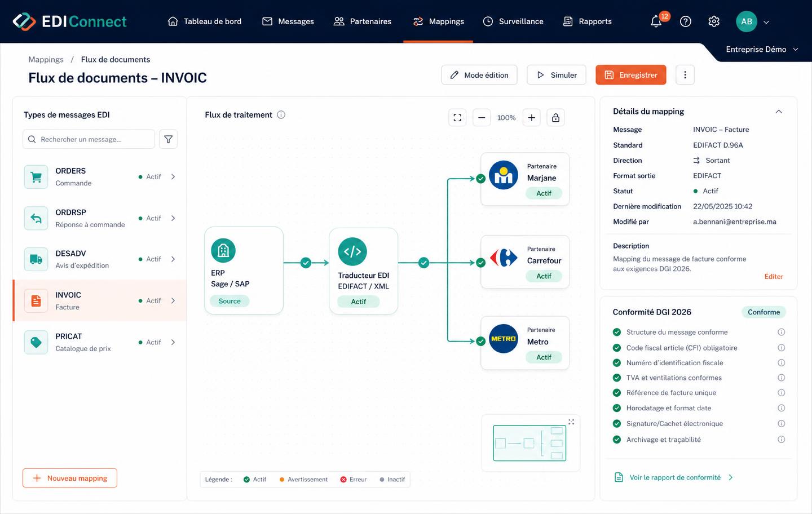The width and height of the screenshot is (812, 514).
Task: Click the Enregistrer button
Action: coord(631,75)
